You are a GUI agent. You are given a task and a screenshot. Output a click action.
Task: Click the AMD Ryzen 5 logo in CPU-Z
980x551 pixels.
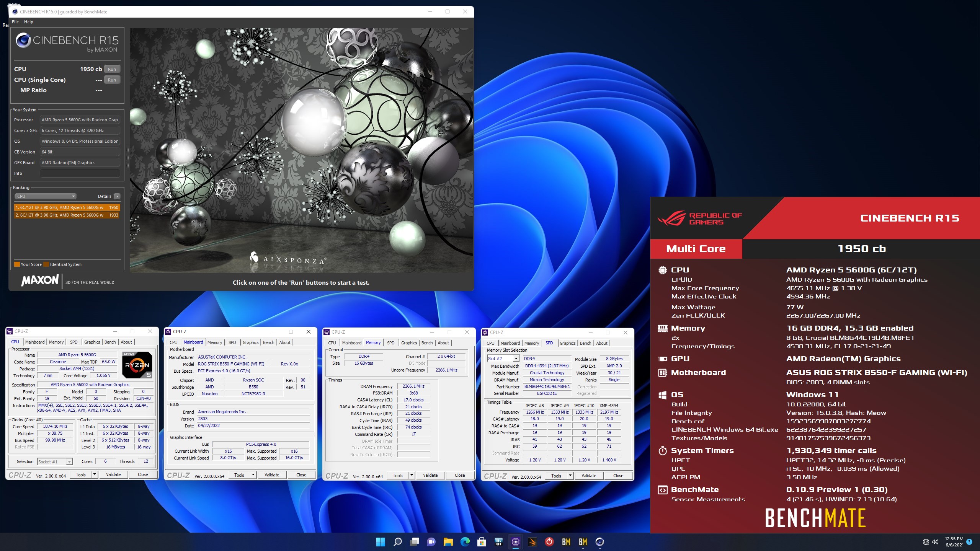click(137, 365)
